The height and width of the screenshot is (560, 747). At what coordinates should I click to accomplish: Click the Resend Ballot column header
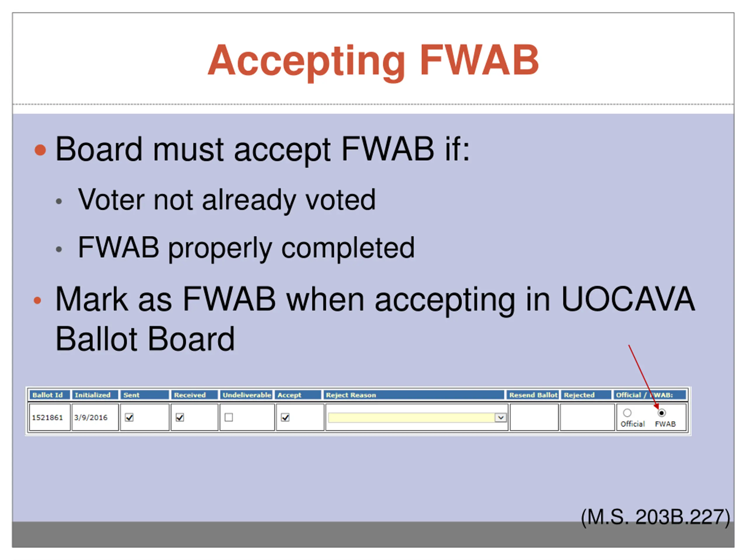point(533,395)
